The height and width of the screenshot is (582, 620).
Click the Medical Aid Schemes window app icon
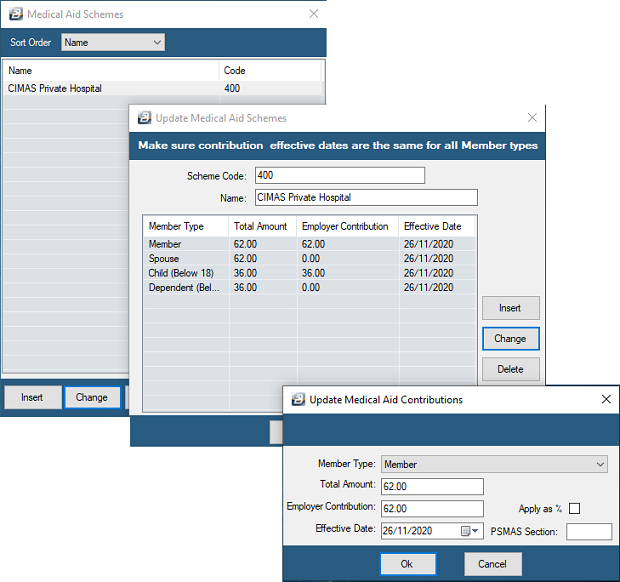pyautogui.click(x=16, y=14)
